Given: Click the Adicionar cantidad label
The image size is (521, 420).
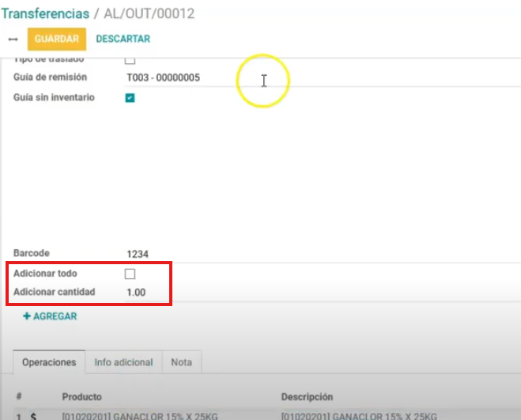Looking at the screenshot, I should pyautogui.click(x=55, y=292).
